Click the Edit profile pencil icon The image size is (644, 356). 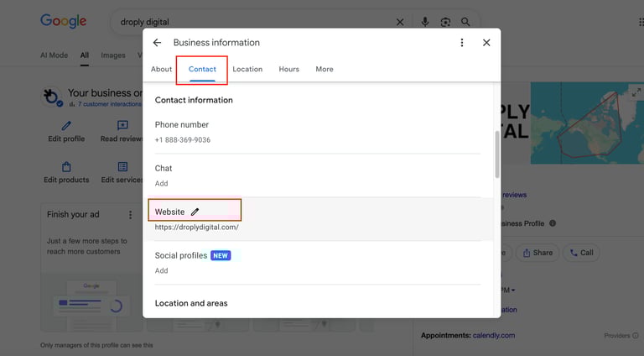[66, 125]
